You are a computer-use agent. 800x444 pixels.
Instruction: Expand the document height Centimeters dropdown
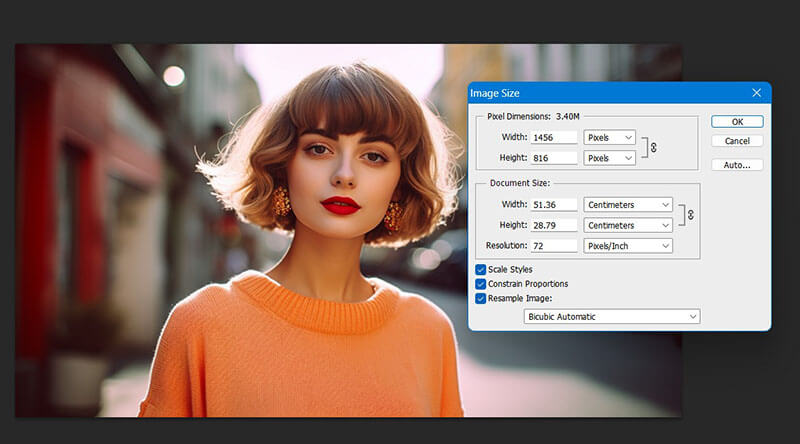pos(629,225)
